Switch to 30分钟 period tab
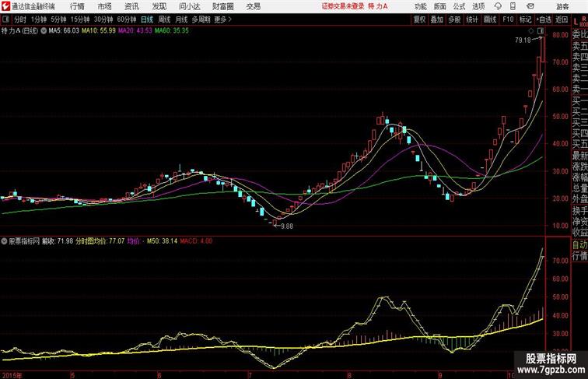The width and height of the screenshot is (588, 379). click(103, 19)
